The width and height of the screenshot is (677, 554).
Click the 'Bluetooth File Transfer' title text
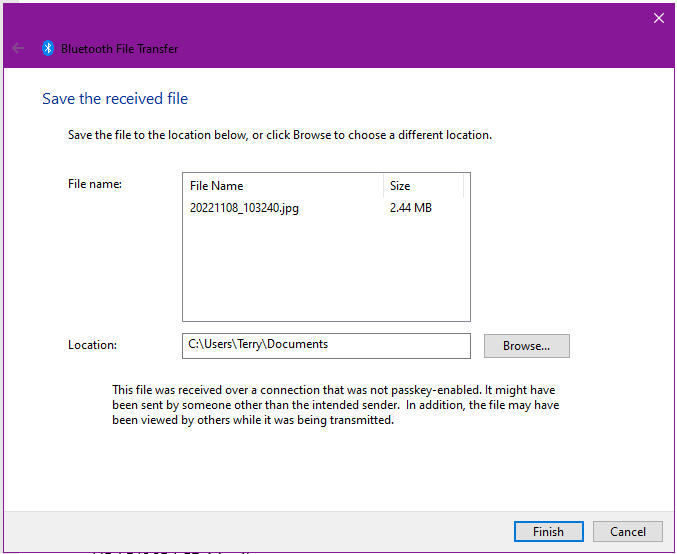click(120, 49)
